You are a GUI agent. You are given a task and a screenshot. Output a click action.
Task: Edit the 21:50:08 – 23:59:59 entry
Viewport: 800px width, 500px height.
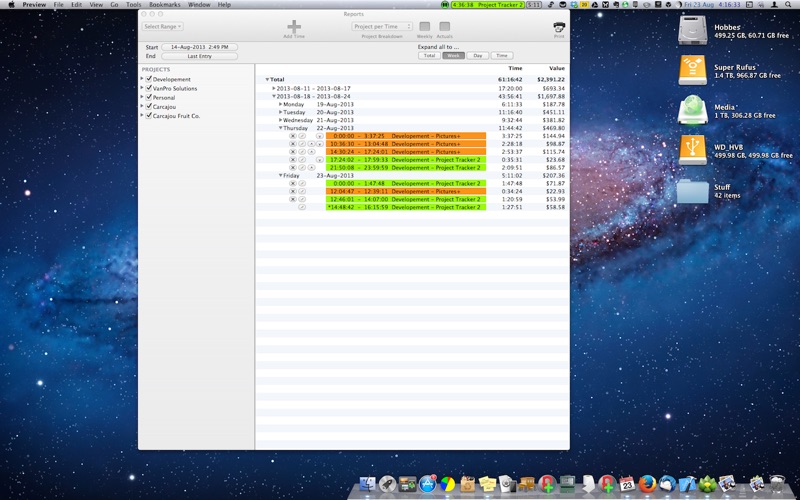[302, 167]
